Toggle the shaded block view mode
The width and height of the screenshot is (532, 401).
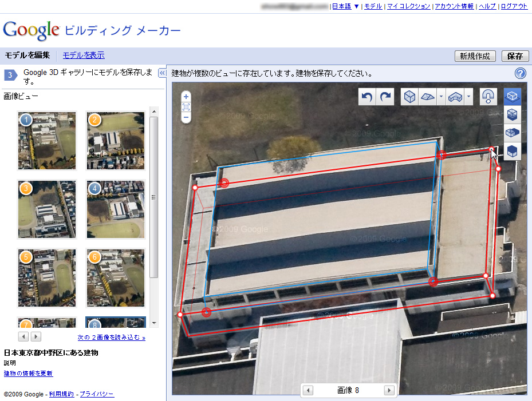pyautogui.click(x=512, y=132)
